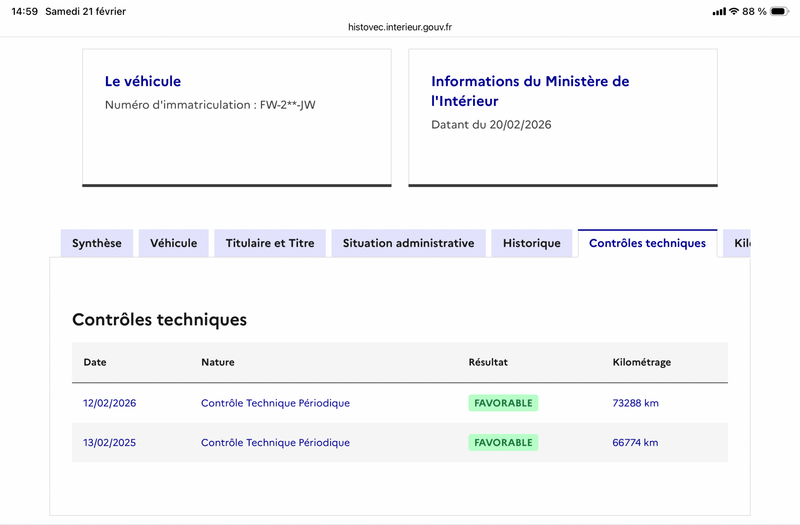
Task: Click the FAVORABLE badge for the 2026 inspection
Action: click(x=503, y=403)
